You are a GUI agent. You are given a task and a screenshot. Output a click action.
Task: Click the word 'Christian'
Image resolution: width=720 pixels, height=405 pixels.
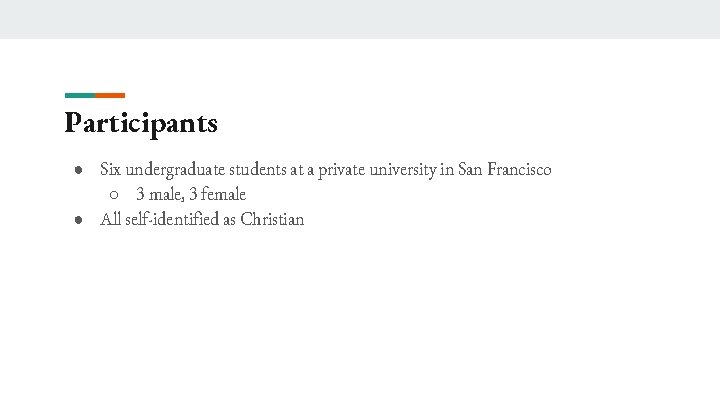point(272,219)
